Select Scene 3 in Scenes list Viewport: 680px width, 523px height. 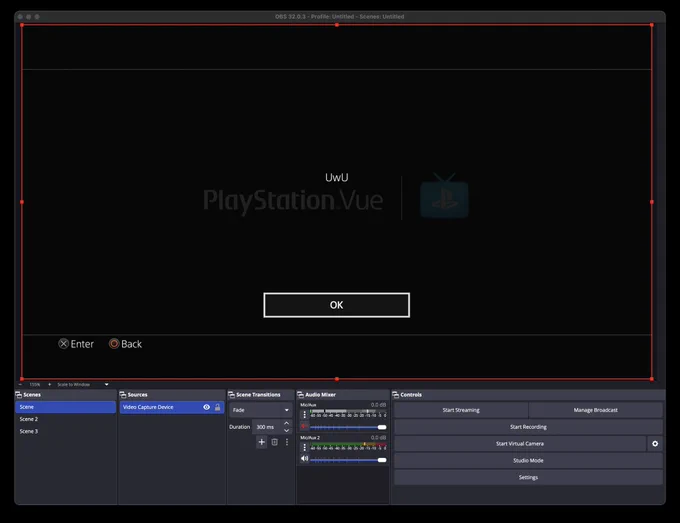click(x=65, y=431)
